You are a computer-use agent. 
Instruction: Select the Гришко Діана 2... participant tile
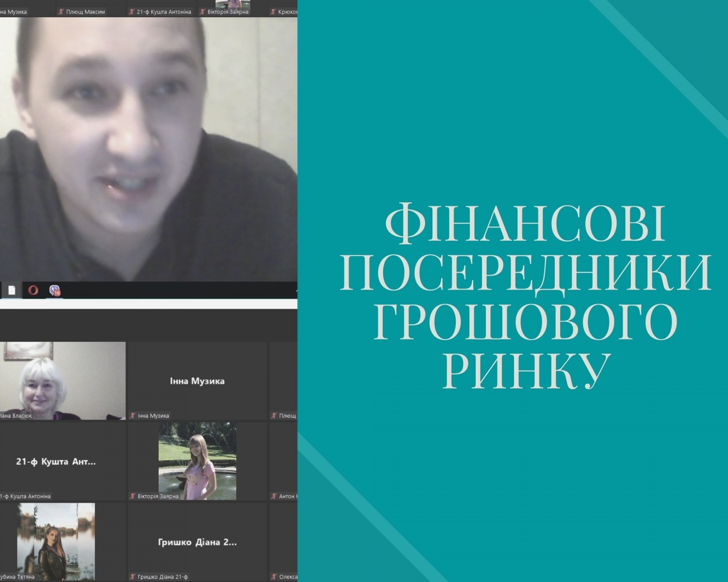pyautogui.click(x=198, y=542)
